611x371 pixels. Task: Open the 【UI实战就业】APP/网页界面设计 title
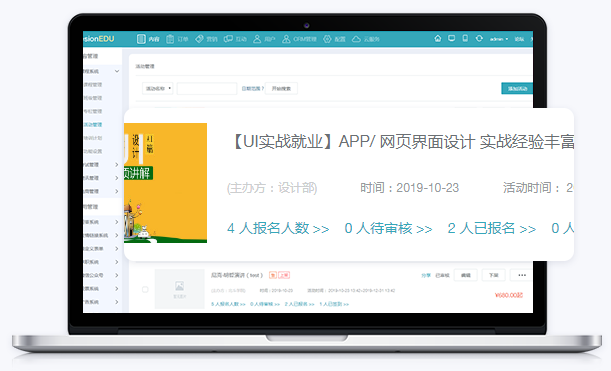(401, 142)
